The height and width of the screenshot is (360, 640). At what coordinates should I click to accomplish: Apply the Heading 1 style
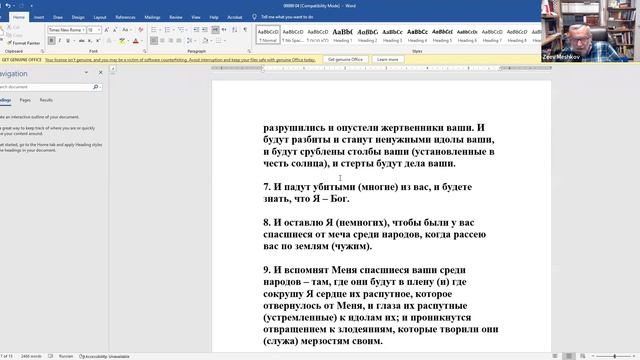point(342,35)
